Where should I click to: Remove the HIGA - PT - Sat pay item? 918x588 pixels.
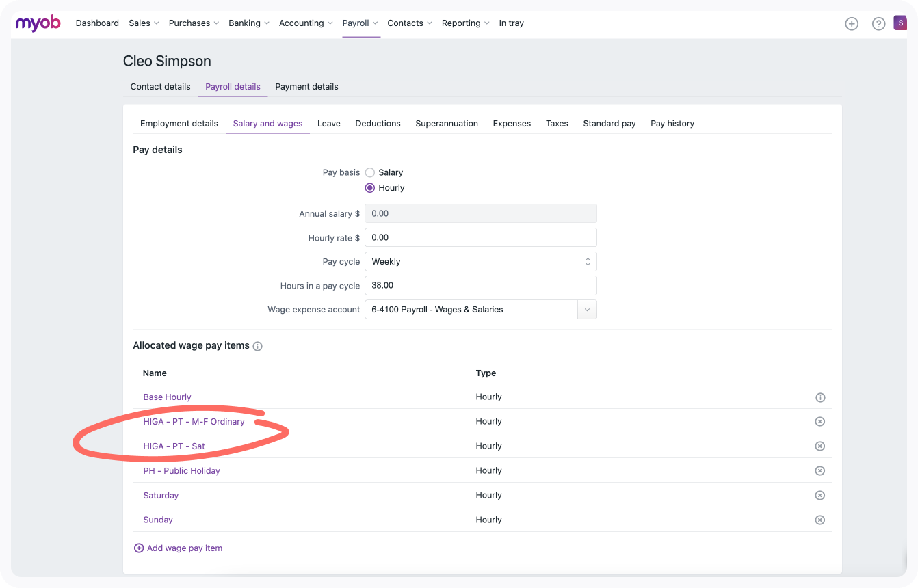820,446
